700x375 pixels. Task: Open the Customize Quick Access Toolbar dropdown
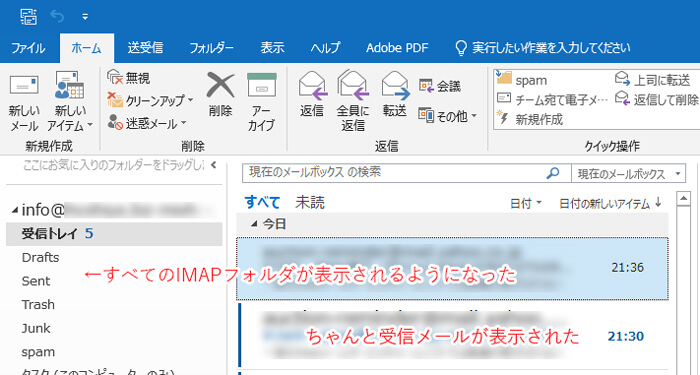[85, 17]
